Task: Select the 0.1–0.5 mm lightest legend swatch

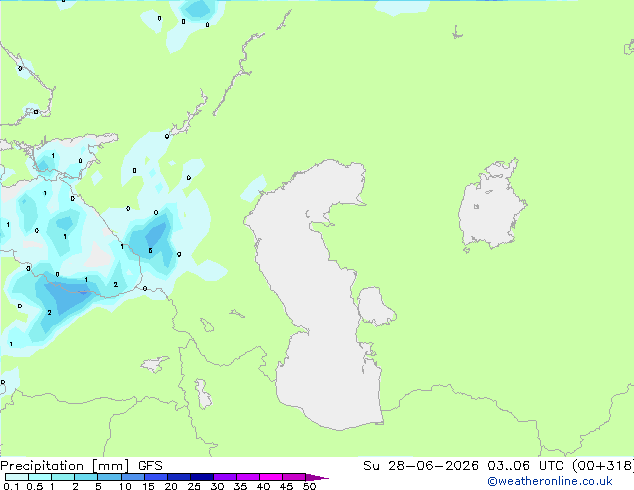Action: pos(17,477)
